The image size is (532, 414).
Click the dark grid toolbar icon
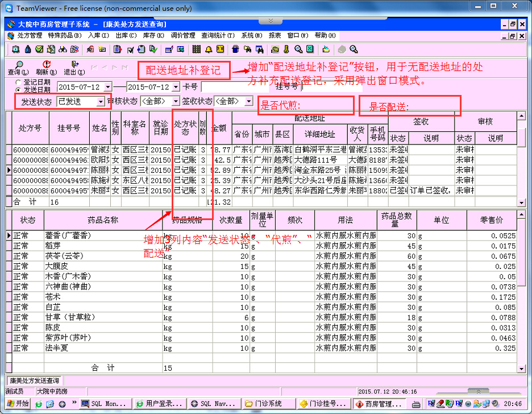[x=196, y=49]
